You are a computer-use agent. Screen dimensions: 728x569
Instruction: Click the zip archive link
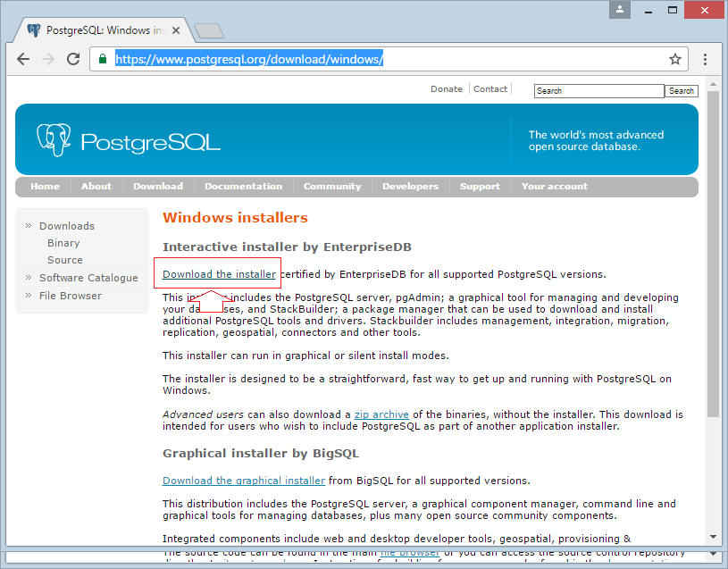click(x=381, y=414)
